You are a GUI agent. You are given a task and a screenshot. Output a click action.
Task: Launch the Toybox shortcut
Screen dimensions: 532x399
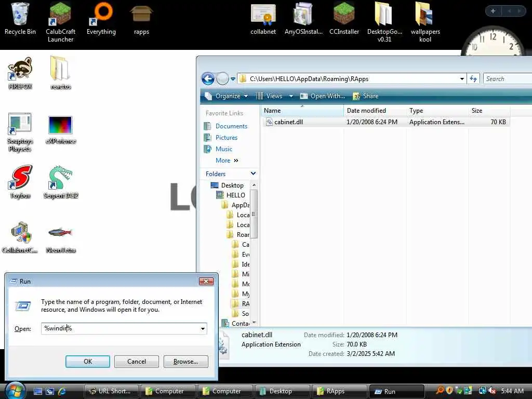pos(20,182)
